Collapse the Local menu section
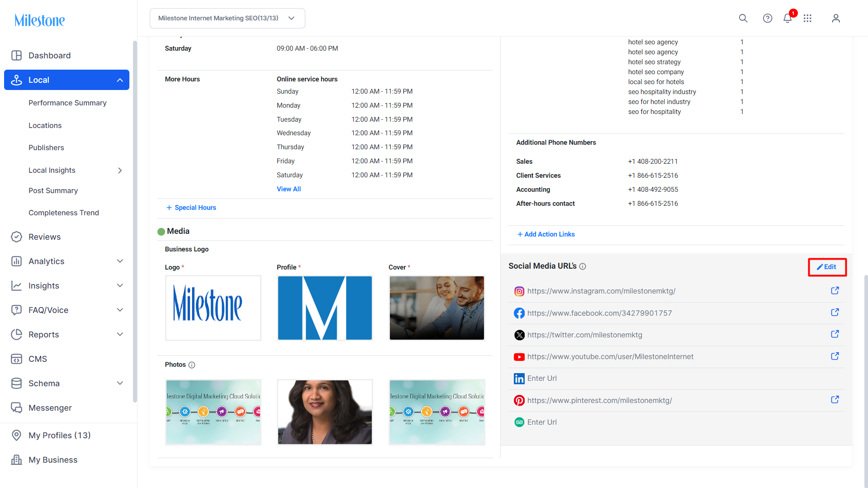868x488 pixels. pyautogui.click(x=120, y=80)
